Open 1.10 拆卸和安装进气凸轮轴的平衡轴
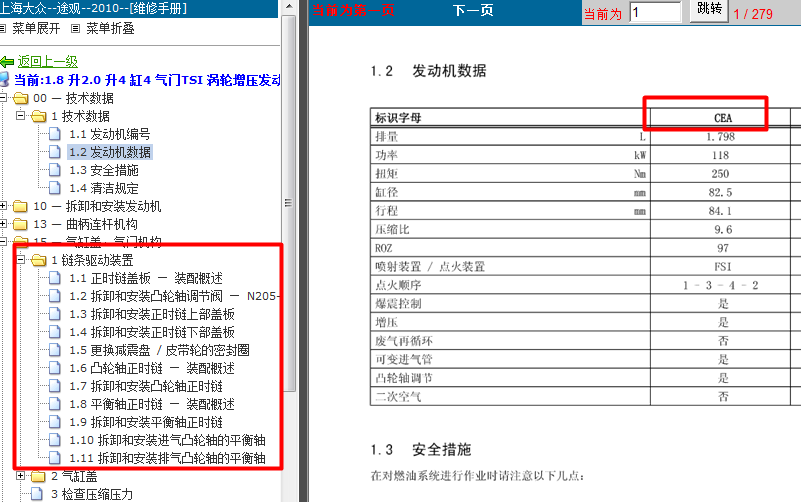 tap(167, 440)
